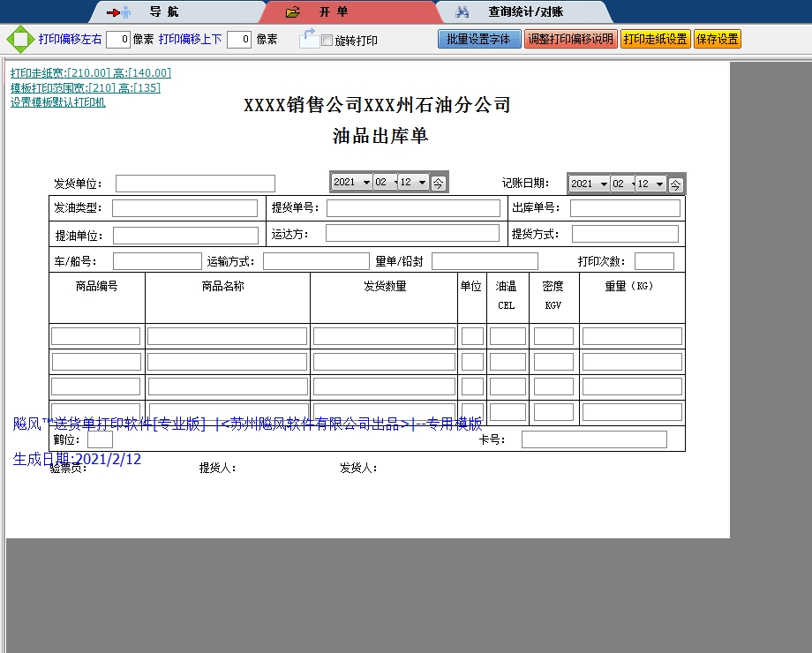Click the binoculars icon on 查询统计/对账 tab
The image size is (812, 653).
462,11
